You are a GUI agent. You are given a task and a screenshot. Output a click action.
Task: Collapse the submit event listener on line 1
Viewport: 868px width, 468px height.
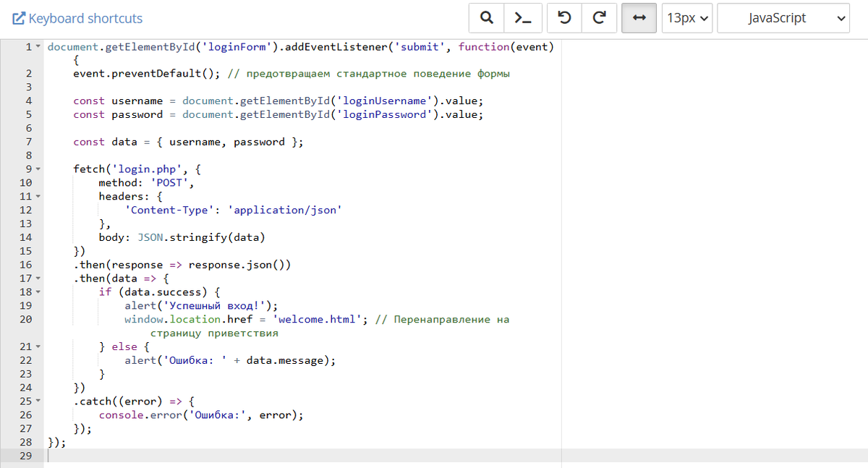coord(38,46)
